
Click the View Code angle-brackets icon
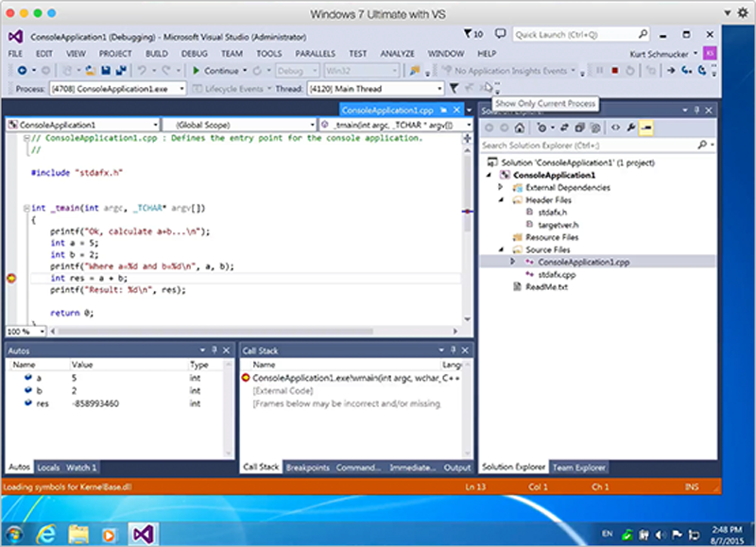pos(616,128)
